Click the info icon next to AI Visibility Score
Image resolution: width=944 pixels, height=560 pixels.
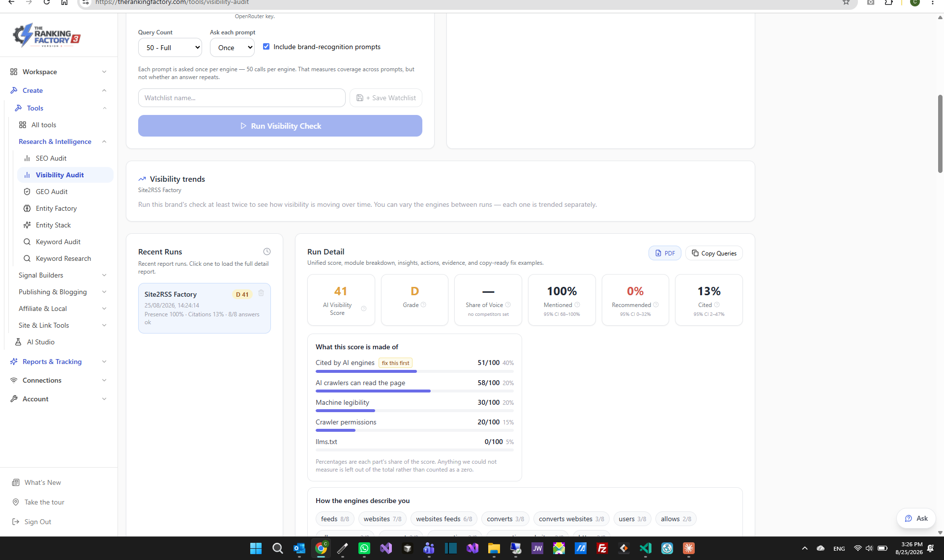coord(364,308)
